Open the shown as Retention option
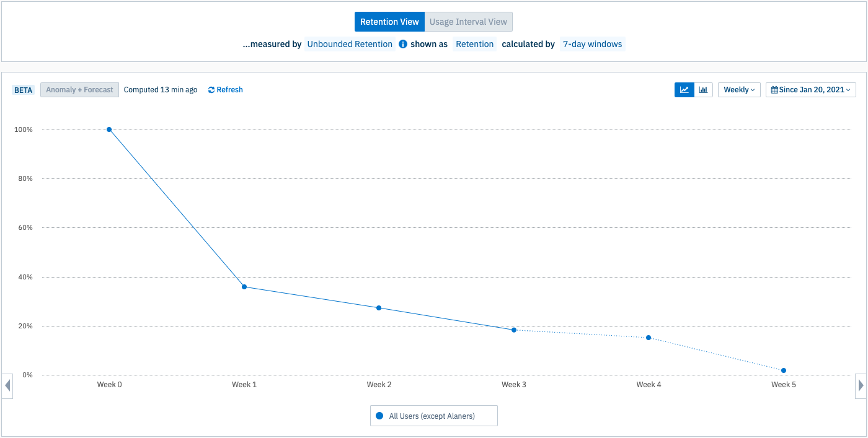Image resolution: width=868 pixels, height=438 pixels. 475,44
